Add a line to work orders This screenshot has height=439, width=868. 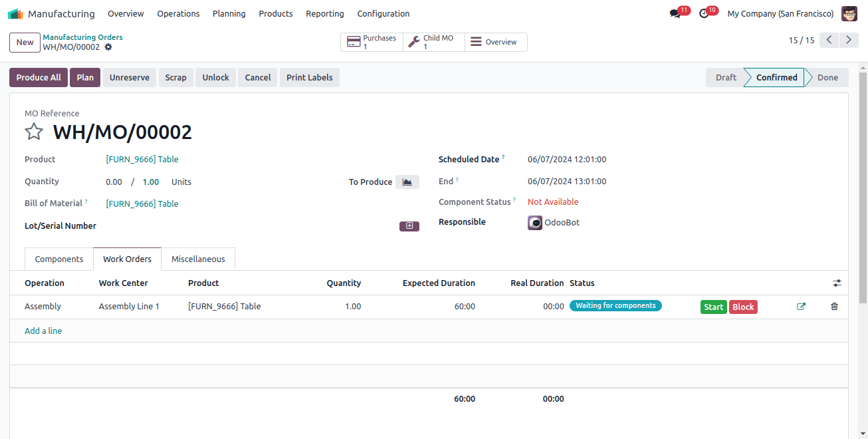pyautogui.click(x=43, y=331)
